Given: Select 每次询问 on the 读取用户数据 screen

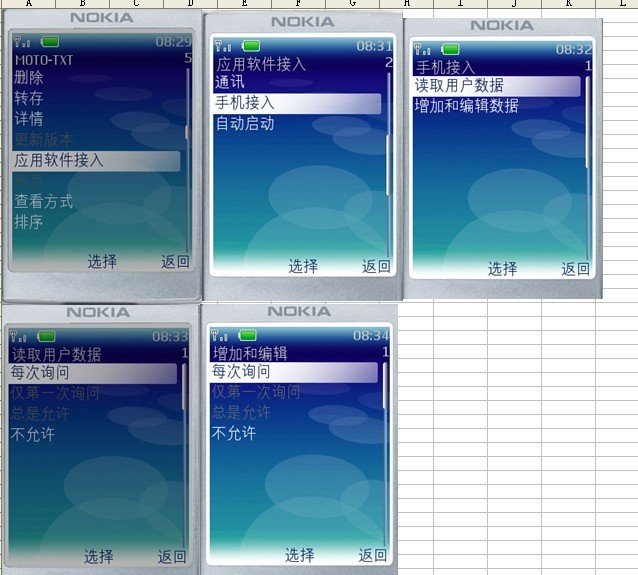Looking at the screenshot, I should click(41, 373).
